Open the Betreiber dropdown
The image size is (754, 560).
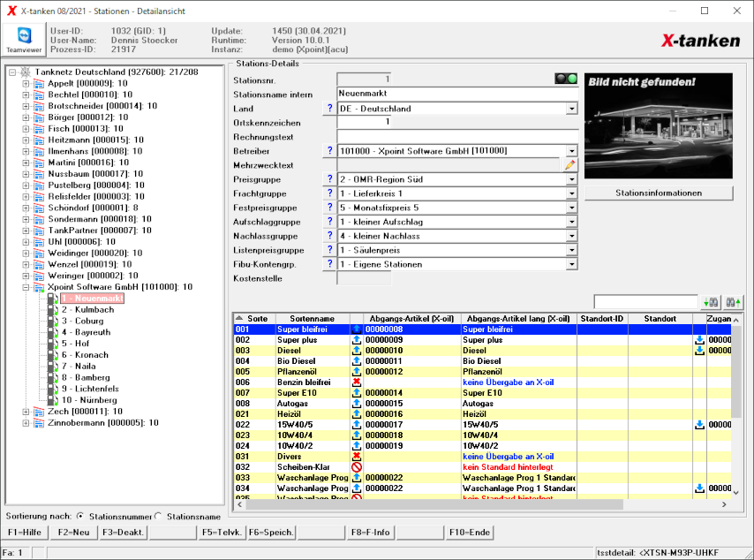(x=571, y=151)
